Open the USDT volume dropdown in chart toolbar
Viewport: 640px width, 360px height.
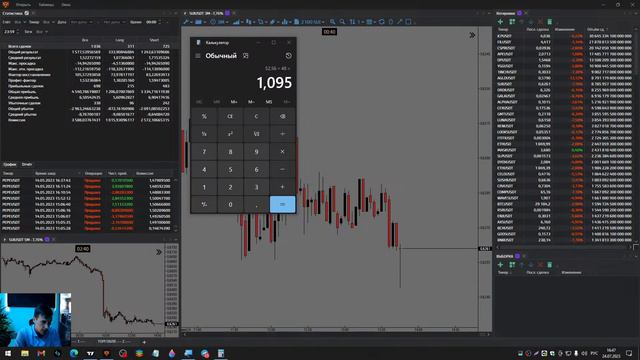click(309, 22)
